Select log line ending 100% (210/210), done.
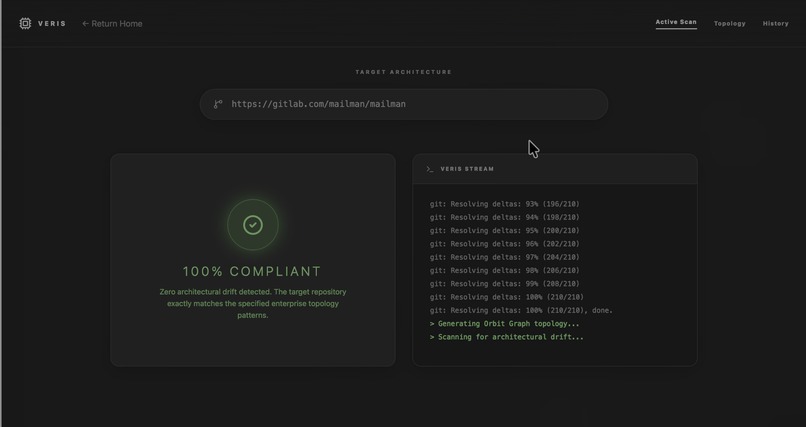 [x=521, y=310]
